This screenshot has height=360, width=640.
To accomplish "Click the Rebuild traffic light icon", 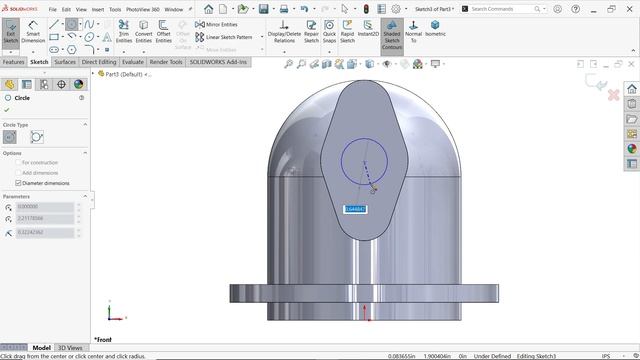I will click(366, 9).
